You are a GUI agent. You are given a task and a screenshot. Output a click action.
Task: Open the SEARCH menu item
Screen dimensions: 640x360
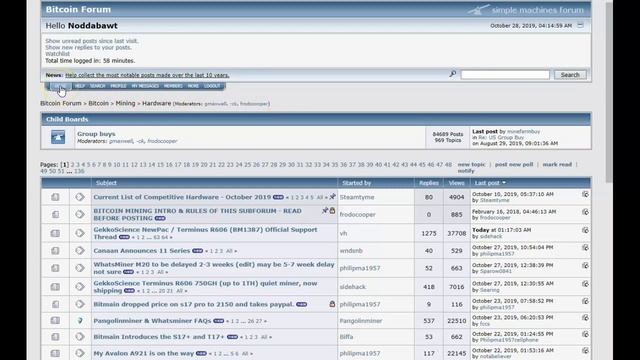(98, 86)
